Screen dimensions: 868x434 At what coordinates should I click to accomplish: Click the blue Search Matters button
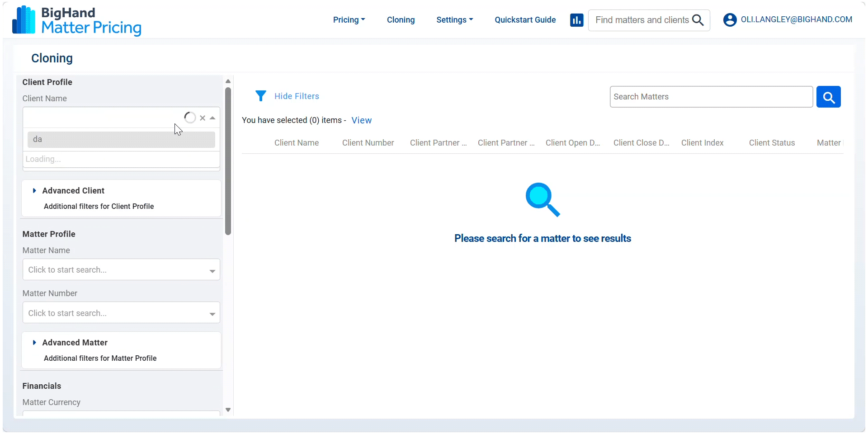coord(828,97)
